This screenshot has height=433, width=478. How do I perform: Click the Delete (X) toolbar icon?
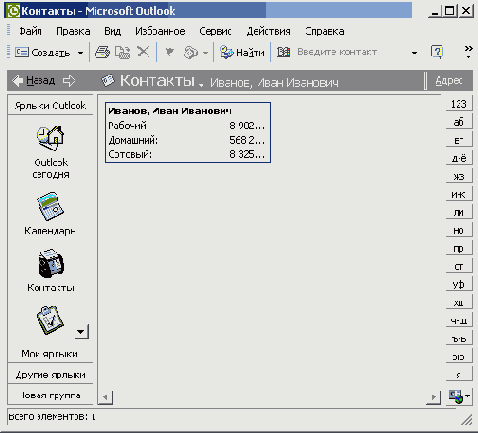143,52
